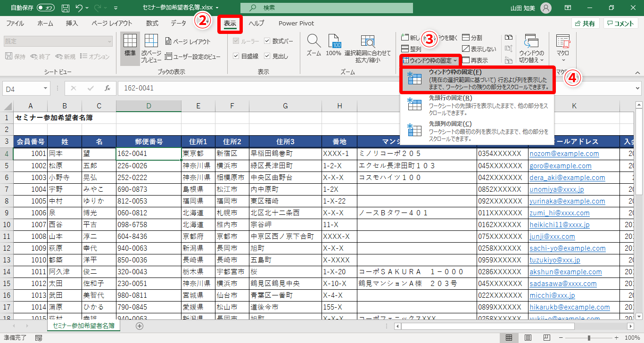Screen dimensions: 644x343
Task: Switch to the 数式 tab
Action: point(152,23)
